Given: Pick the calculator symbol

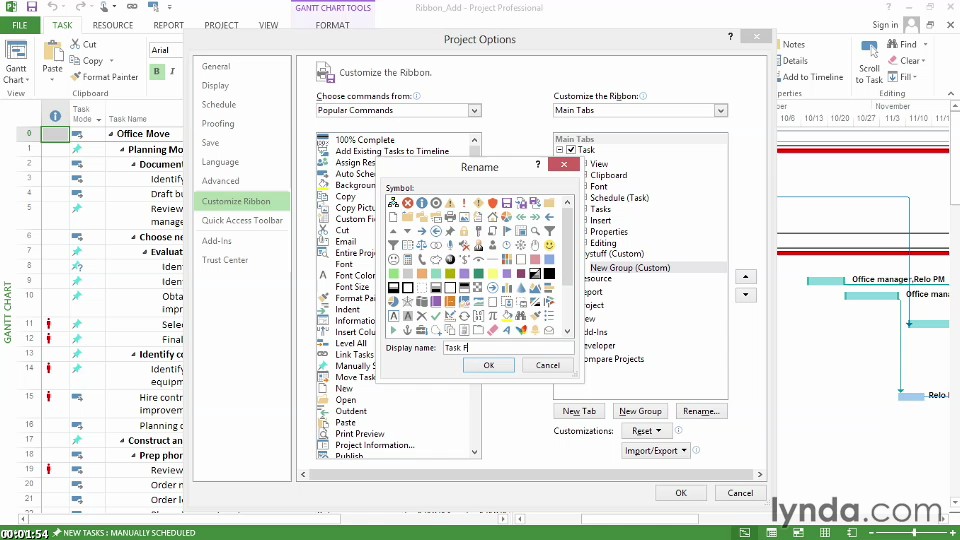Looking at the screenshot, I should pyautogui.click(x=408, y=259).
